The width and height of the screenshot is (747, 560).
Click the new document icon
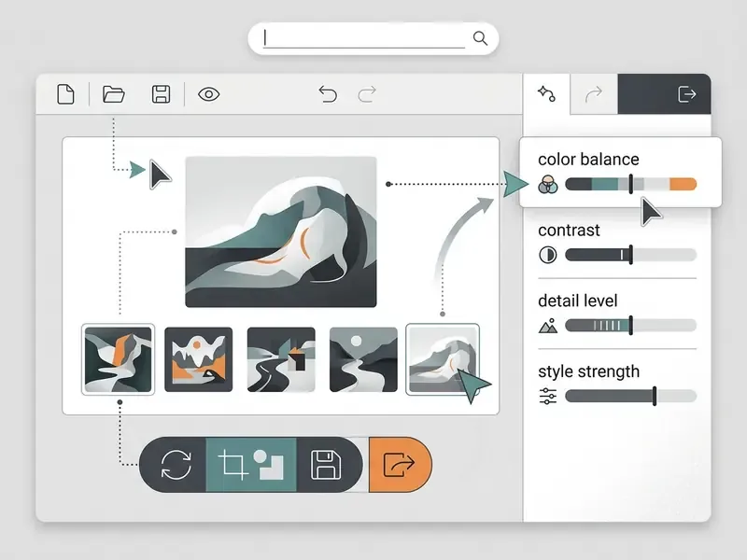(x=65, y=94)
